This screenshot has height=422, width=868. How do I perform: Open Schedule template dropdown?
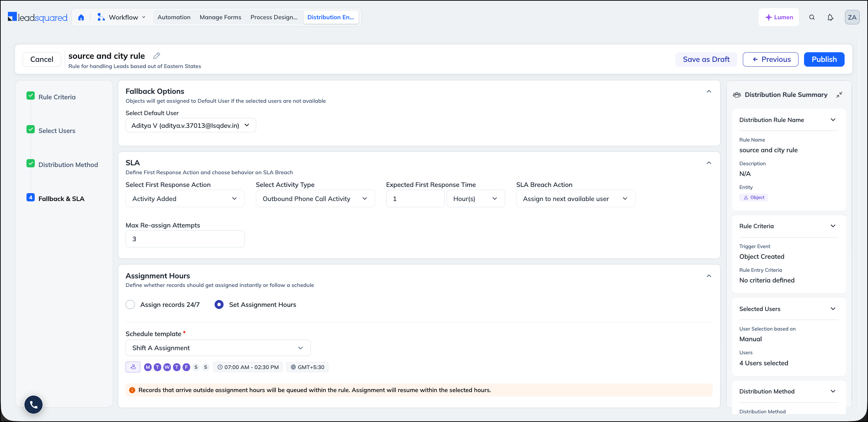click(218, 348)
